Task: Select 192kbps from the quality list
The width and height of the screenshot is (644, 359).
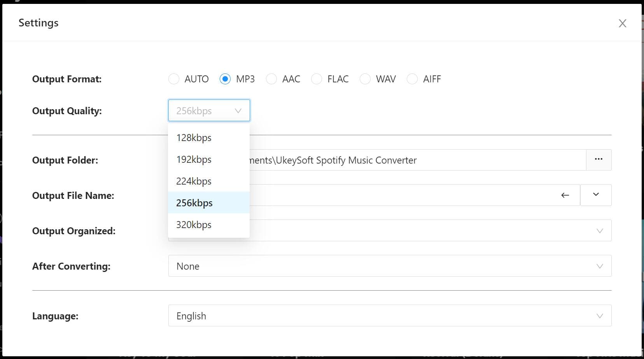Action: [194, 159]
